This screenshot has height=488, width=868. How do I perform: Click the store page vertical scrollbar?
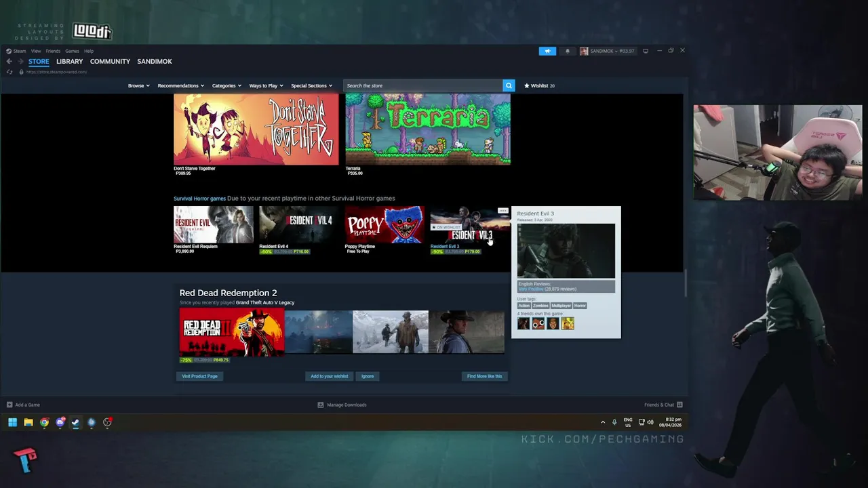click(x=686, y=283)
